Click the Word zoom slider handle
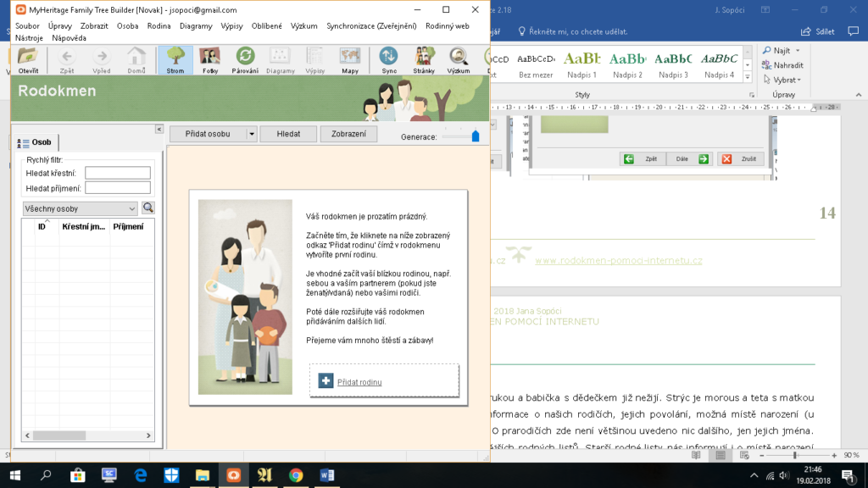 (x=795, y=455)
